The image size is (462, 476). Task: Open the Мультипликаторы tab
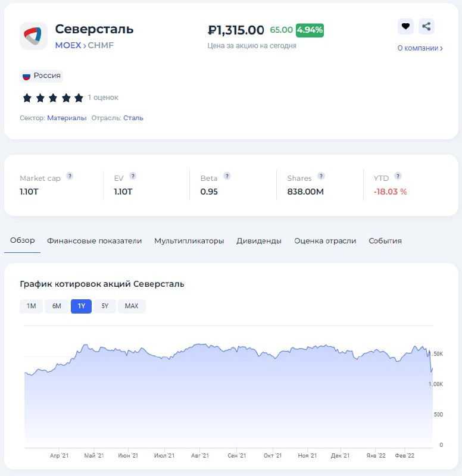(189, 241)
